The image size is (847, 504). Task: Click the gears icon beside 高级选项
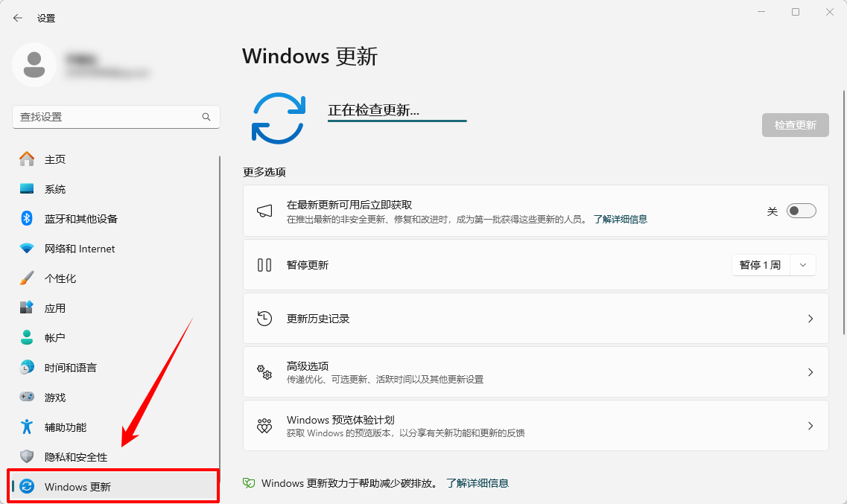(264, 371)
